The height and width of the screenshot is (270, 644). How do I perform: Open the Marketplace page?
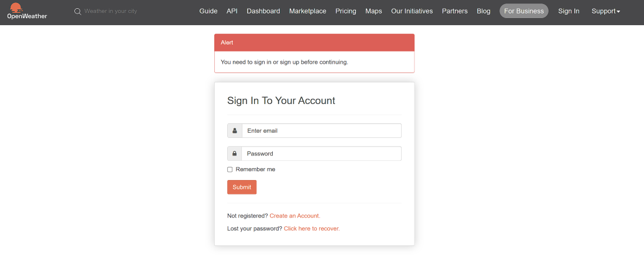point(307,12)
